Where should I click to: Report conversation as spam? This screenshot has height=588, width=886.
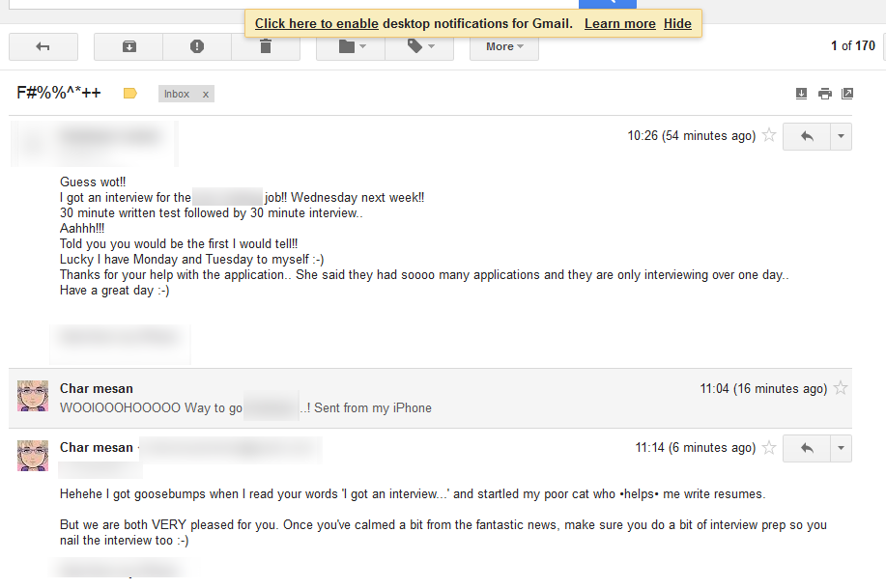pyautogui.click(x=197, y=47)
